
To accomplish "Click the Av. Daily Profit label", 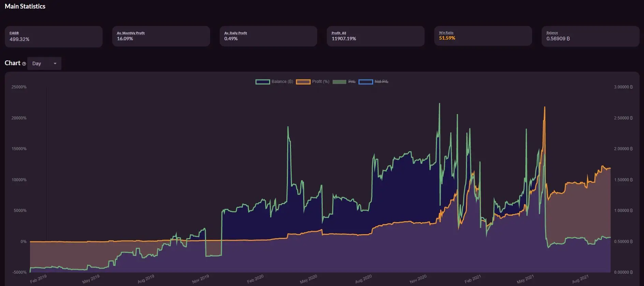I will (235, 33).
